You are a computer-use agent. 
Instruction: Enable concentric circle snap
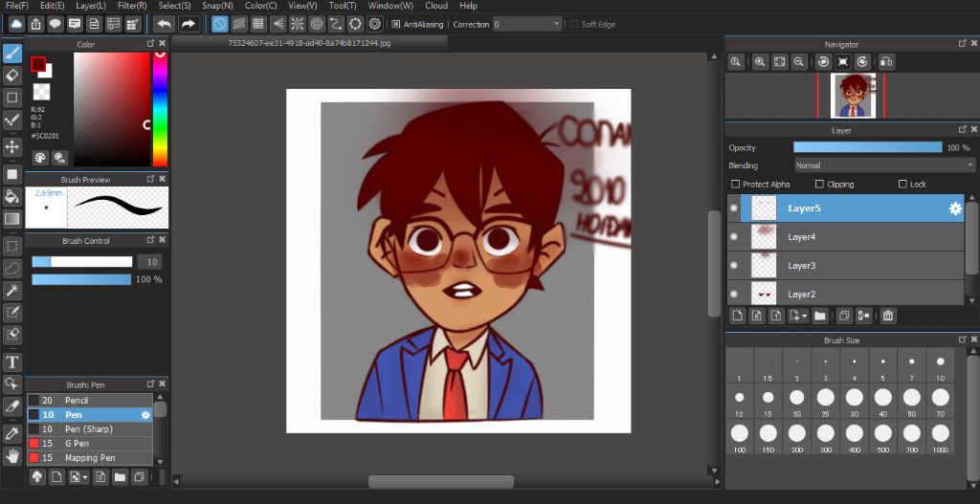click(317, 24)
